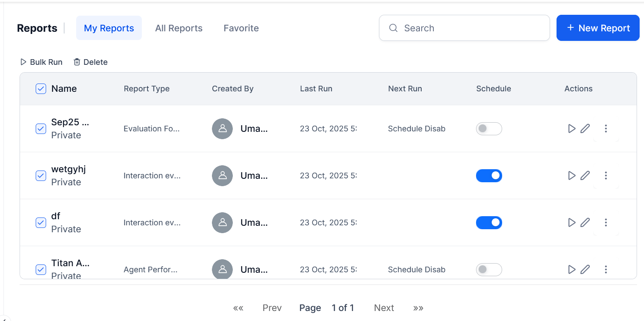Edit the wetgyhj report via pencil icon
Viewport: 644px width, 321px height.
point(585,176)
